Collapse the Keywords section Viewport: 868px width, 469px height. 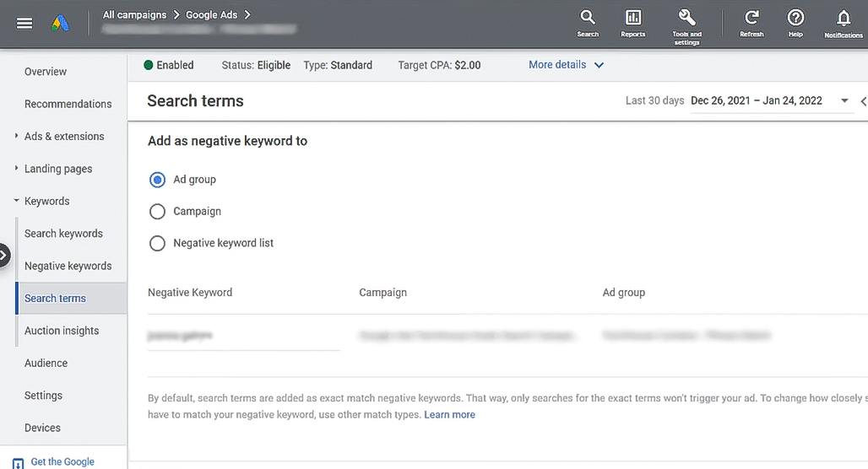pyautogui.click(x=16, y=201)
